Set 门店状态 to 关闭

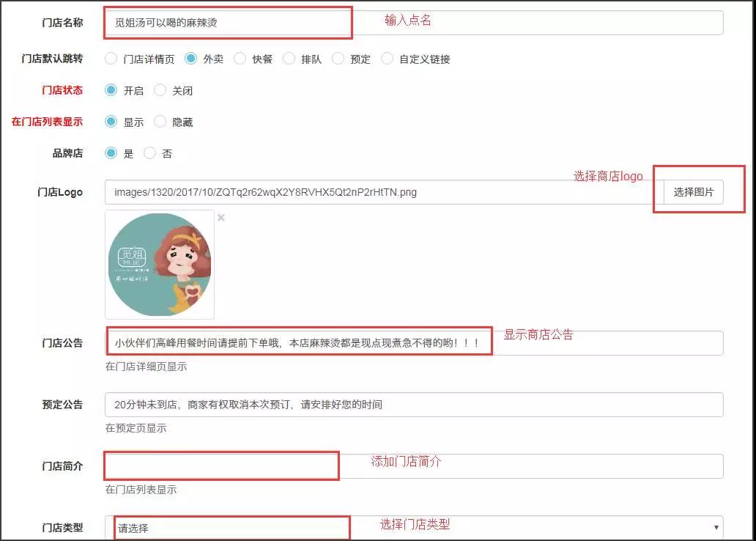pyautogui.click(x=160, y=90)
